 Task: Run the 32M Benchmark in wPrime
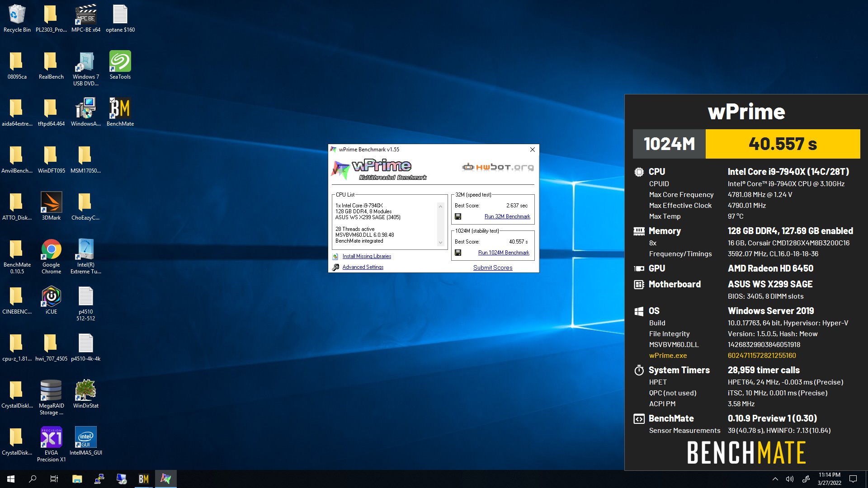click(507, 216)
